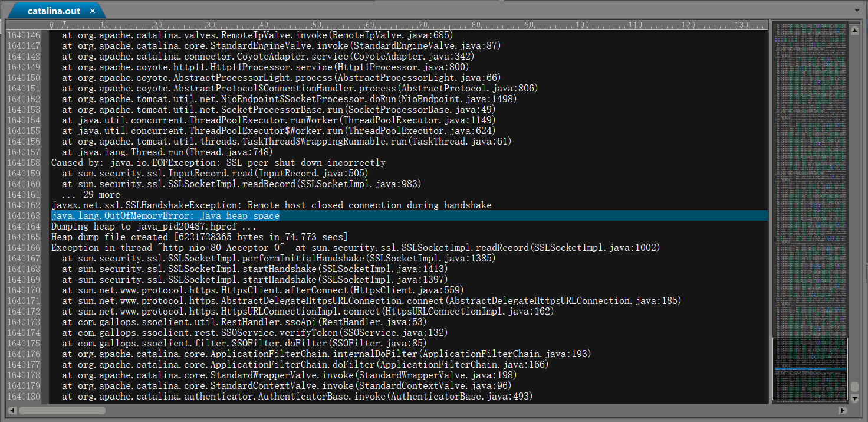Click the 'RestHandler.ssoApi' stack trace line

244,322
